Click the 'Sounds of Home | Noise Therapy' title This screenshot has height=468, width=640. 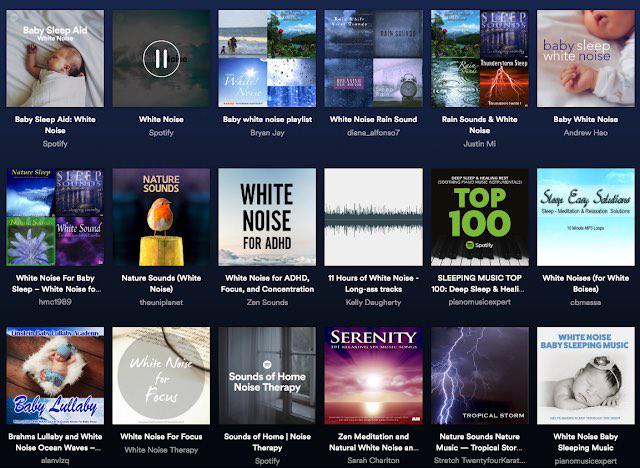tap(267, 442)
